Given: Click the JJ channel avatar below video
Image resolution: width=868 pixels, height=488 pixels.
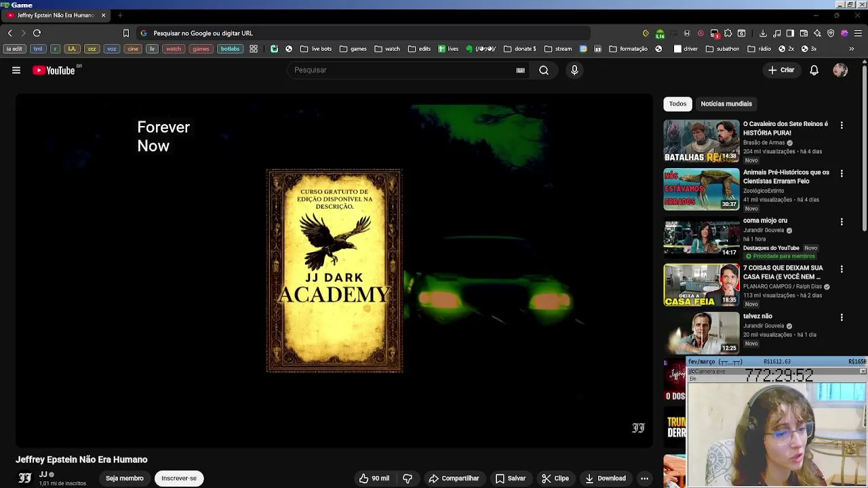Looking at the screenshot, I should pos(24,478).
